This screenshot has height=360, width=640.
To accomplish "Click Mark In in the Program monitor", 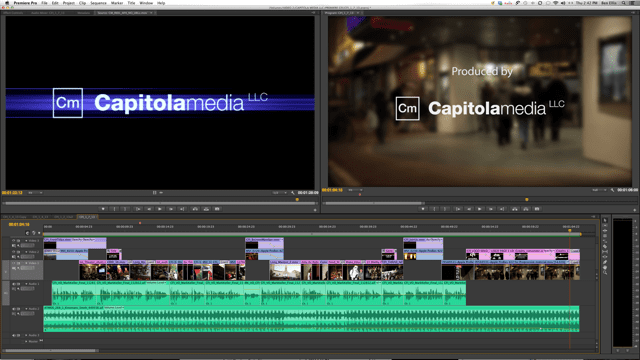I will [x=434, y=209].
